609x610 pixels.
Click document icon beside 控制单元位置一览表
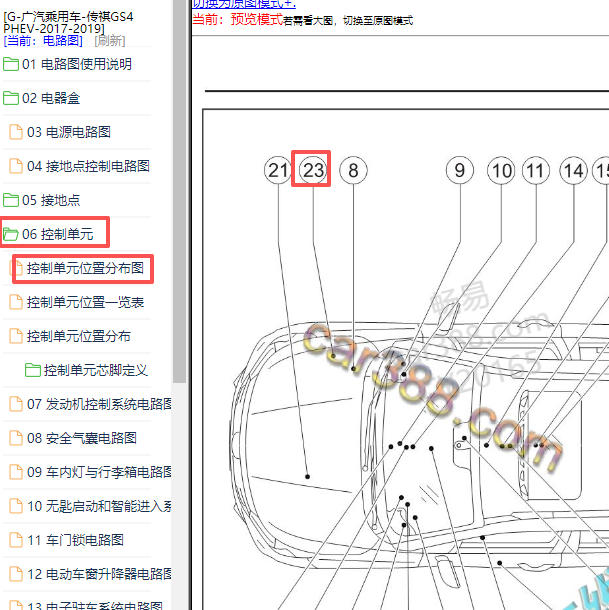[x=16, y=302]
